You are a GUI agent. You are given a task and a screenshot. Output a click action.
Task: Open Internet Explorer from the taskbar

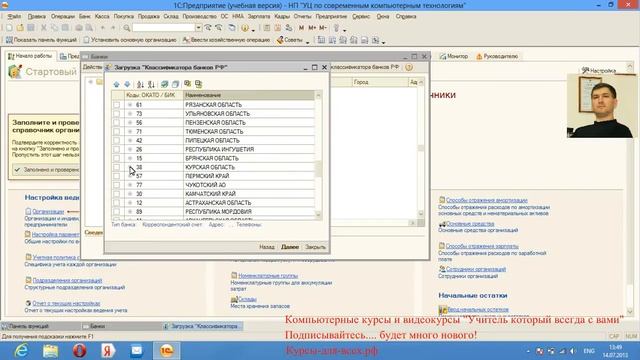pos(21,351)
